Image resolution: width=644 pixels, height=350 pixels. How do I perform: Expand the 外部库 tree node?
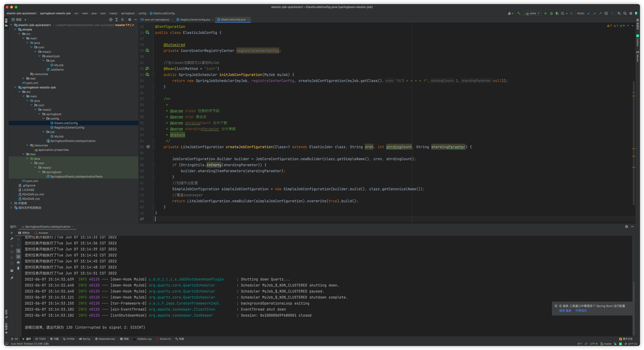pos(11,203)
